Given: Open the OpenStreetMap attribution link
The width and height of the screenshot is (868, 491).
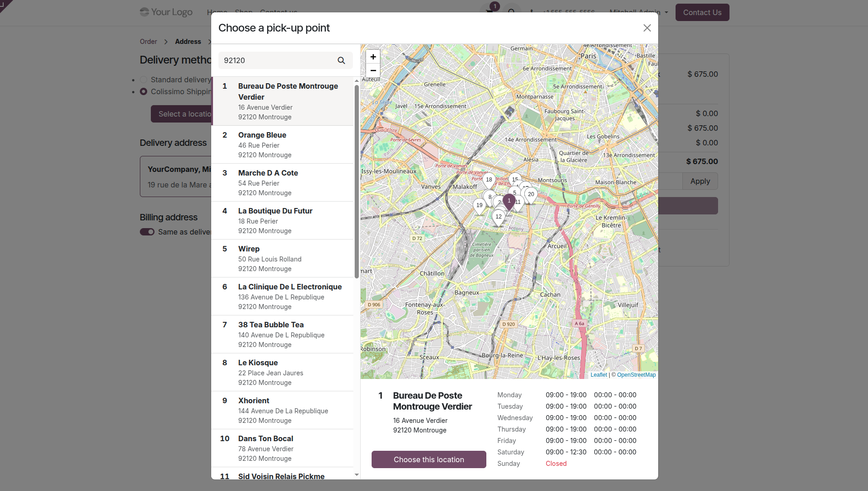Looking at the screenshot, I should coord(636,375).
